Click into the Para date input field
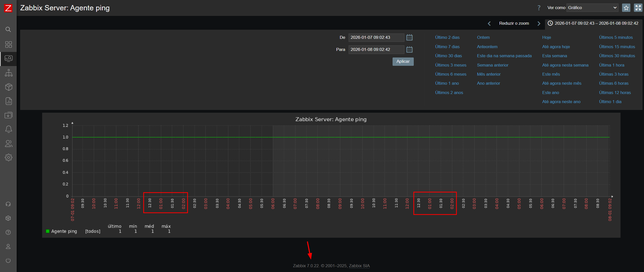This screenshot has height=272, width=644. click(376, 50)
